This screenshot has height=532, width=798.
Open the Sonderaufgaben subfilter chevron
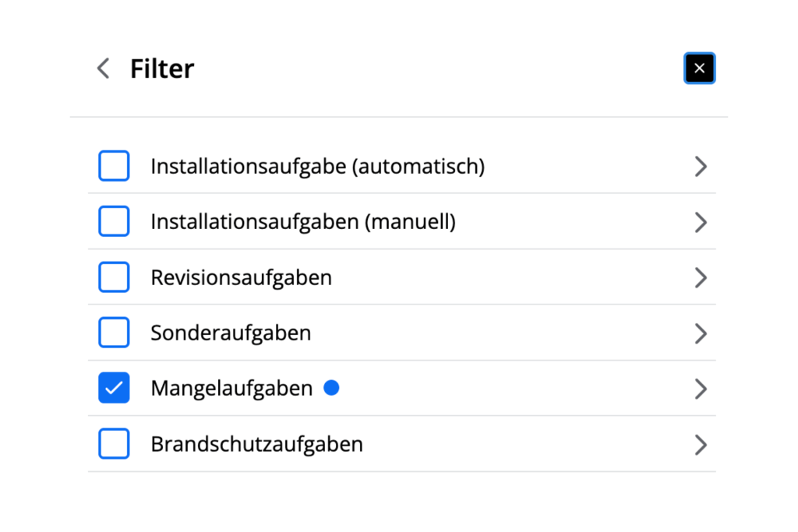pyautogui.click(x=700, y=333)
